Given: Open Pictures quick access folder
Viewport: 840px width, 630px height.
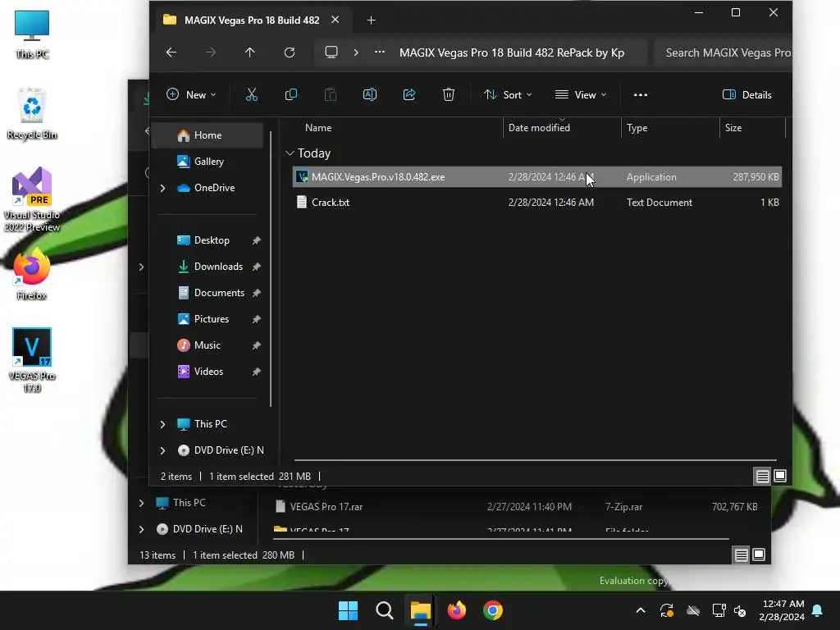Looking at the screenshot, I should pos(208,319).
